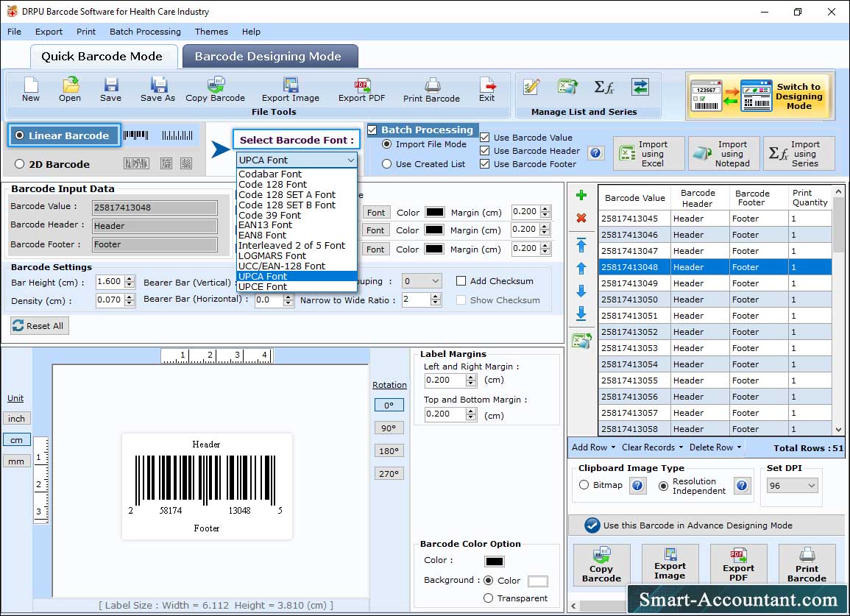The height and width of the screenshot is (616, 850).
Task: Click the export list to Excel icon
Action: pyautogui.click(x=581, y=341)
